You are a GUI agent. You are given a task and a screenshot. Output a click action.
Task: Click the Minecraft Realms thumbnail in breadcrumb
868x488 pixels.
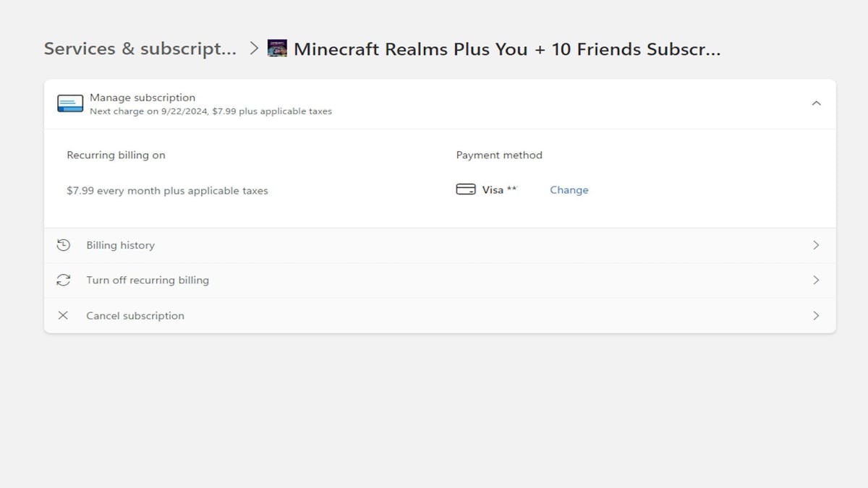coord(278,49)
